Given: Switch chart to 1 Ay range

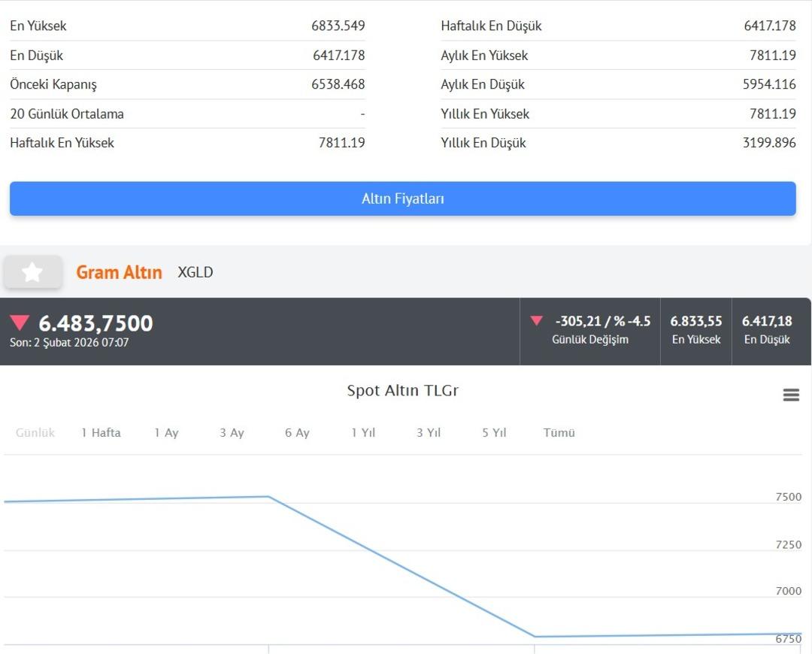Looking at the screenshot, I should click(x=166, y=433).
